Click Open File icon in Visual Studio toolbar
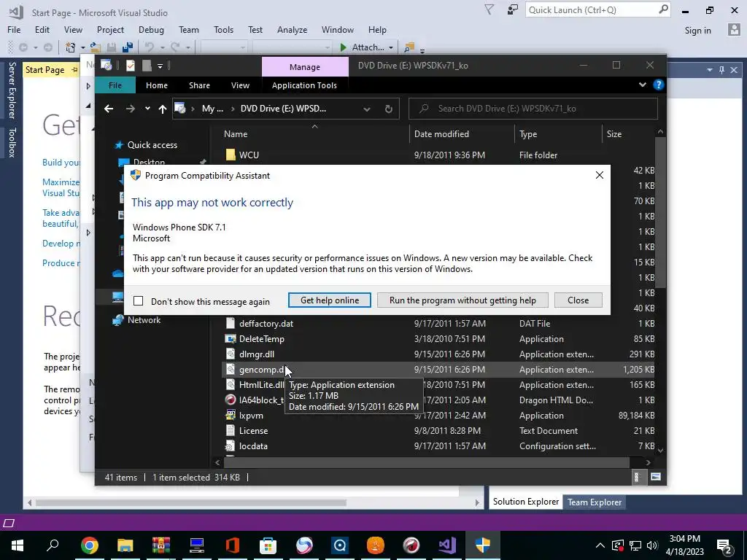This screenshot has width=747, height=560. [96, 47]
